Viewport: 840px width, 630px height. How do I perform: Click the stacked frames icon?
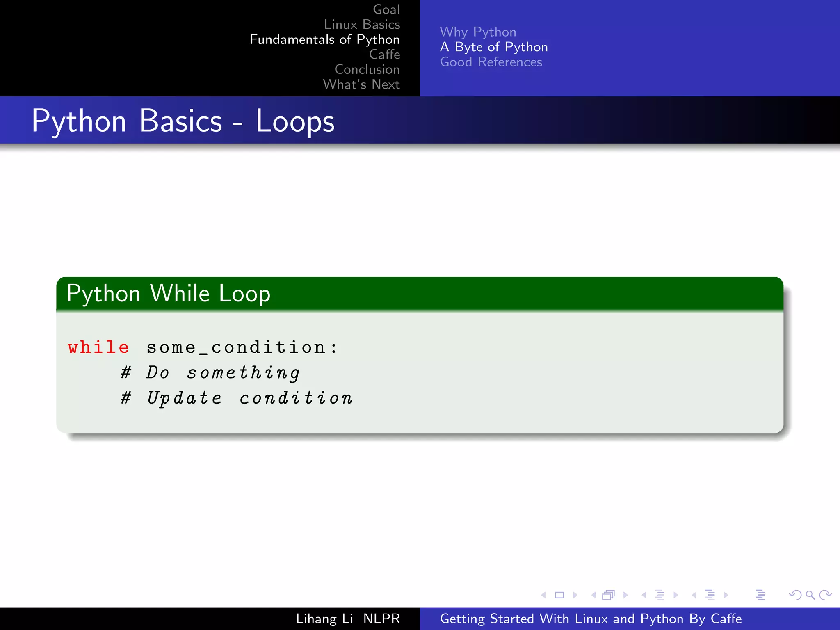pyautogui.click(x=609, y=595)
